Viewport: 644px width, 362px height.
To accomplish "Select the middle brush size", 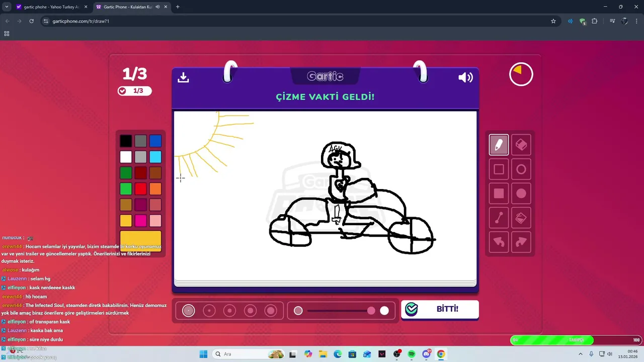I will [229, 311].
